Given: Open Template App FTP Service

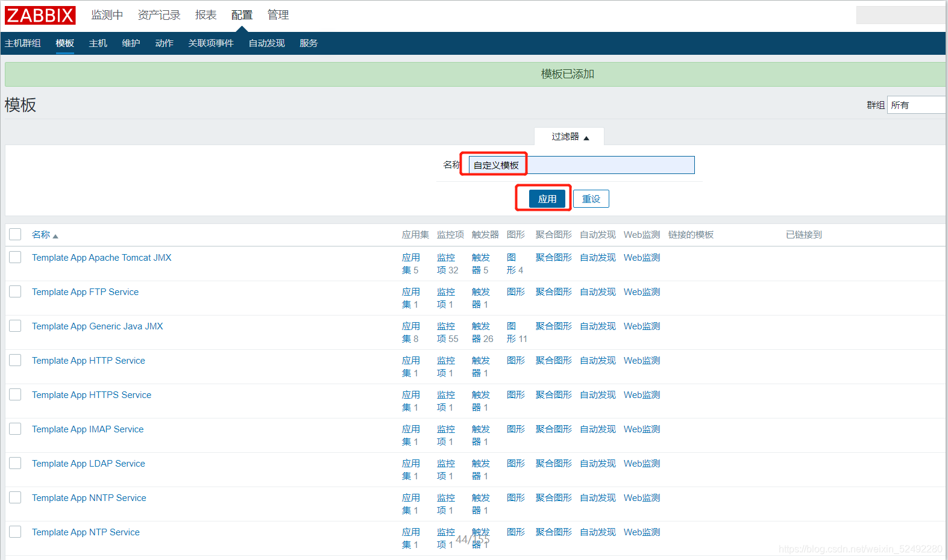Looking at the screenshot, I should 85,292.
